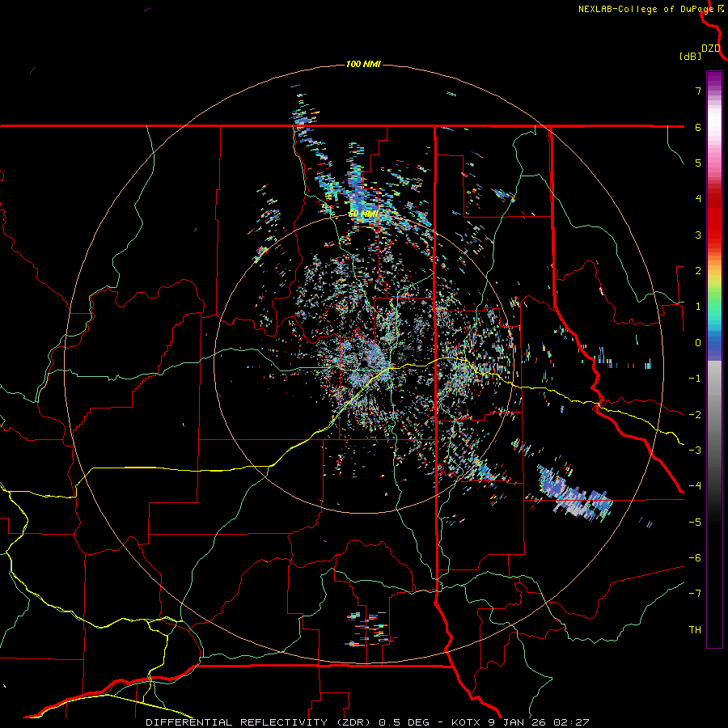Click the 0 value on the color scale
Viewport: 728px width, 728px height.
(698, 343)
